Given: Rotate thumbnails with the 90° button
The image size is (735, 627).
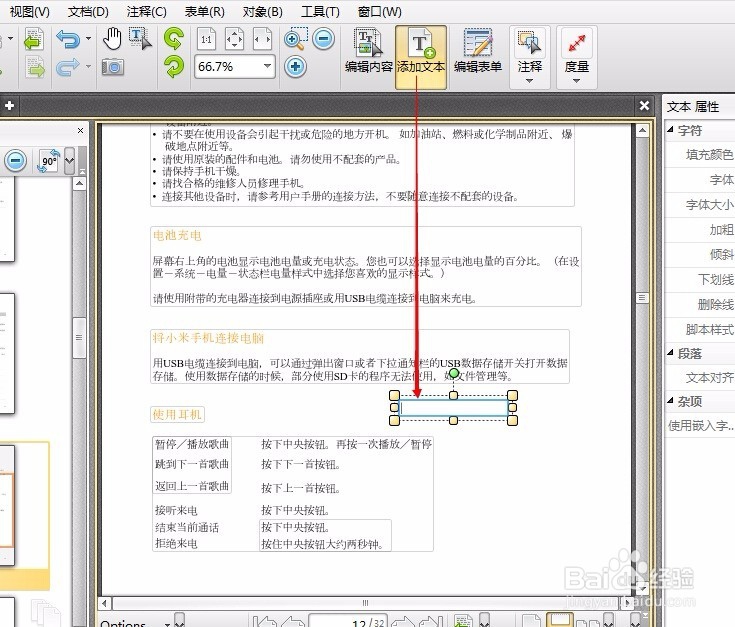Looking at the screenshot, I should [49, 161].
